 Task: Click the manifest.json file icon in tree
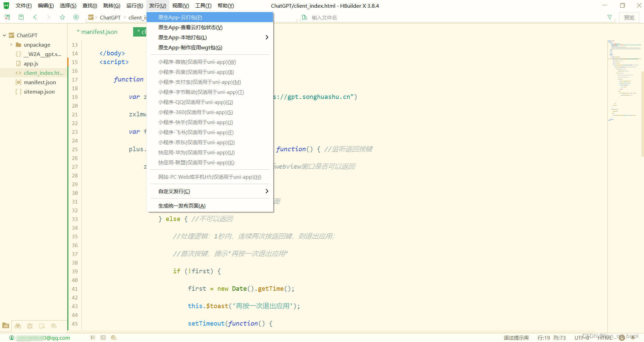pos(18,82)
